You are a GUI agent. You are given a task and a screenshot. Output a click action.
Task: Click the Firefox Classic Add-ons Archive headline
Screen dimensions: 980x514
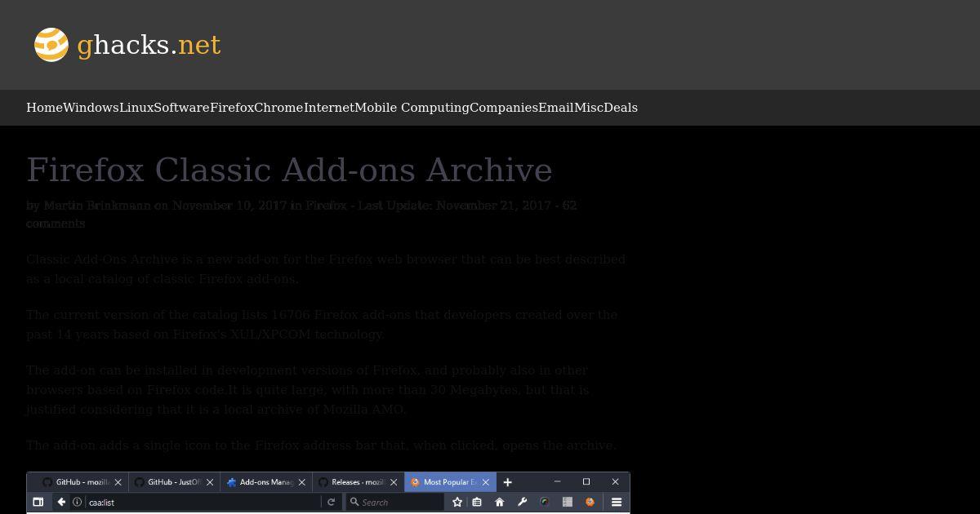[289, 170]
